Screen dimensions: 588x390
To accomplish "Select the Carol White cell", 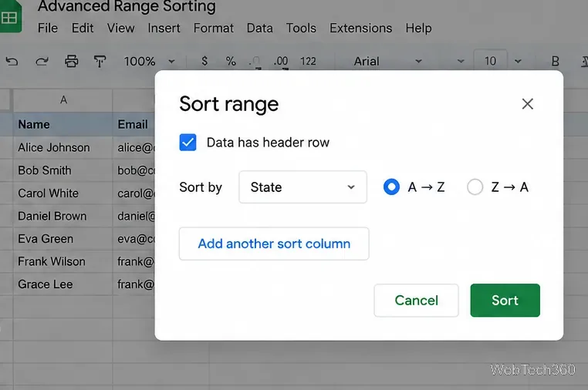I will (63, 193).
